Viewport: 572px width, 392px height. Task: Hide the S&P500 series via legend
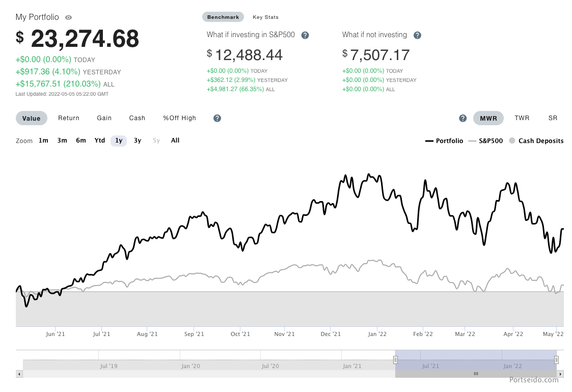(485, 141)
